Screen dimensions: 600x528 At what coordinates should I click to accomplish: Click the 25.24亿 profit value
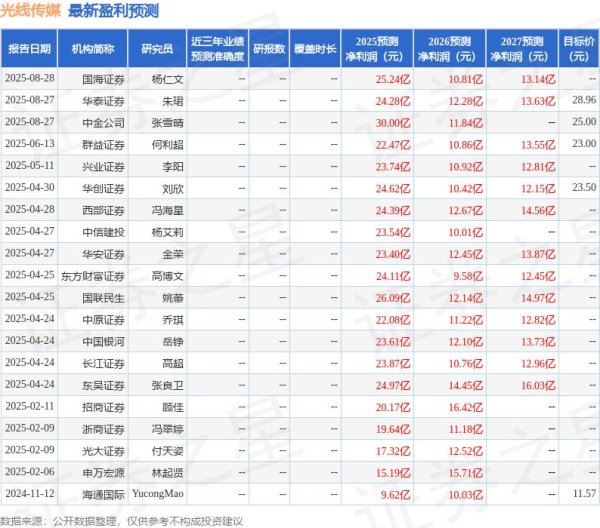pos(393,79)
